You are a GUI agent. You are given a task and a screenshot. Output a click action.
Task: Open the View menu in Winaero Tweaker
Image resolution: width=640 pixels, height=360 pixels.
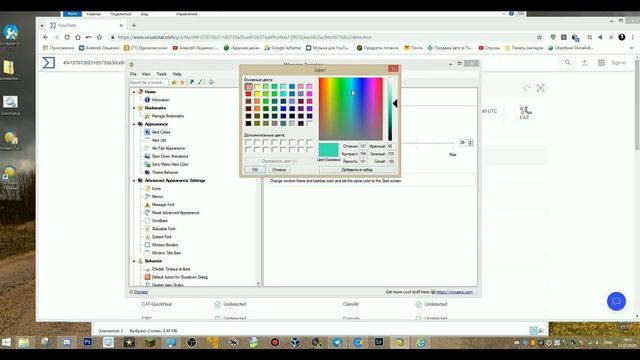pyautogui.click(x=146, y=74)
